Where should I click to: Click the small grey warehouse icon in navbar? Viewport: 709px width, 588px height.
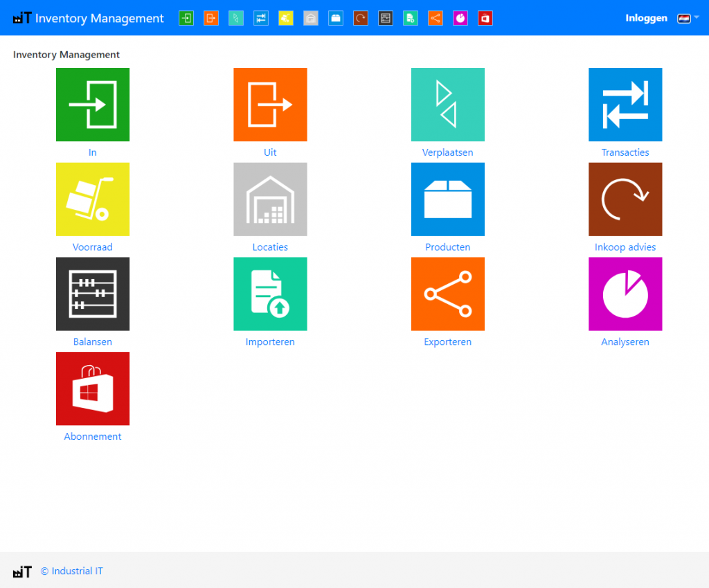311,18
